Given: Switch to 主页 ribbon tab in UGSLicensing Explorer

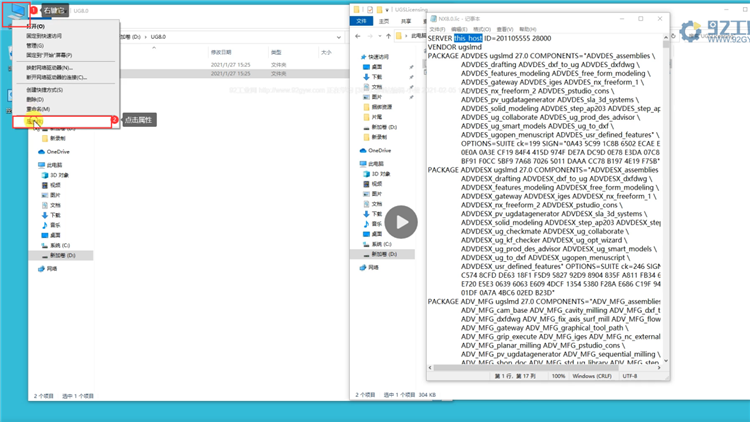Looking at the screenshot, I should (x=384, y=21).
